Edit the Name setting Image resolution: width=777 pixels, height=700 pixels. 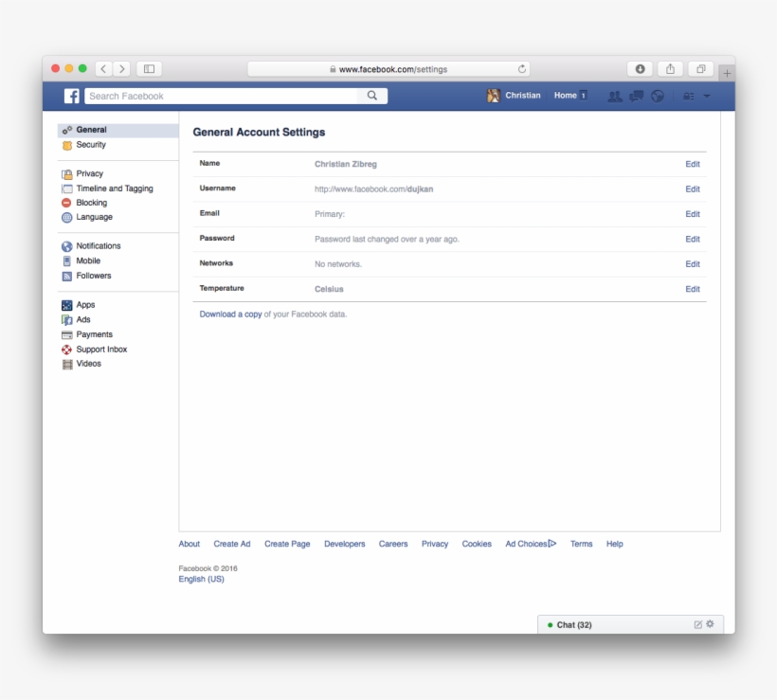[x=693, y=164]
